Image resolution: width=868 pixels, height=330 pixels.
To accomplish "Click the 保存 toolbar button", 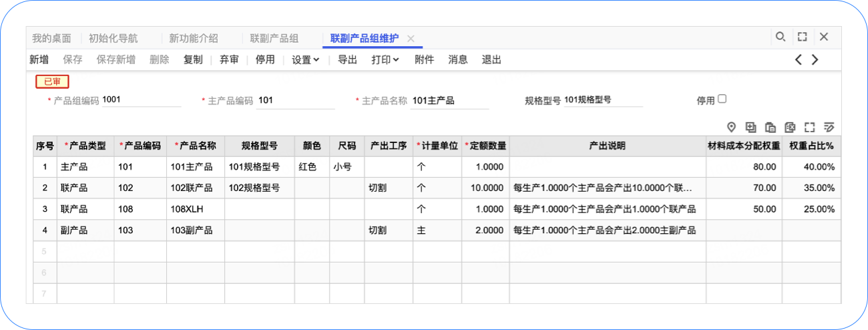I will point(73,59).
